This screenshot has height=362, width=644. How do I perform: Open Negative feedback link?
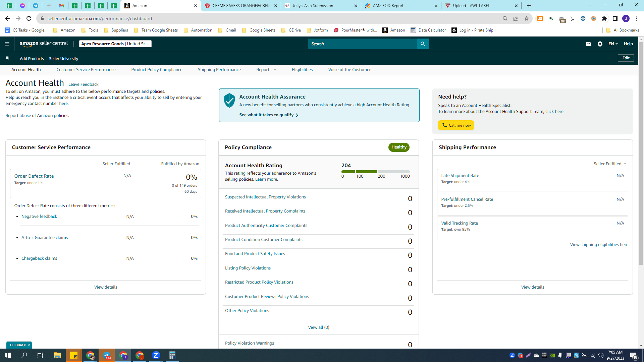click(39, 217)
